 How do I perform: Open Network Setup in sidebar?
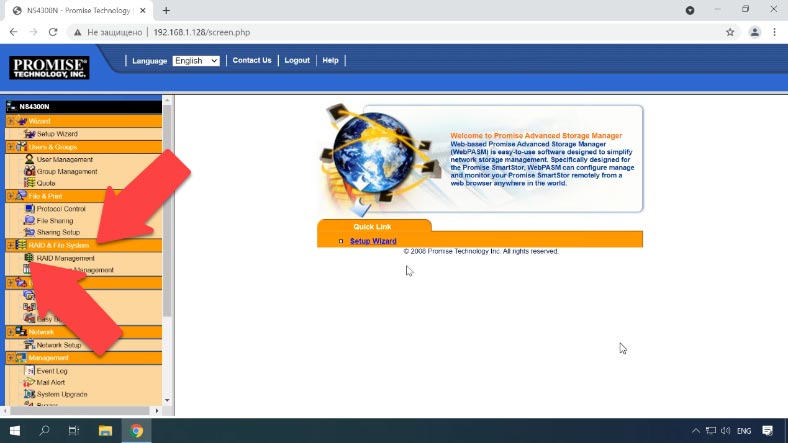59,345
